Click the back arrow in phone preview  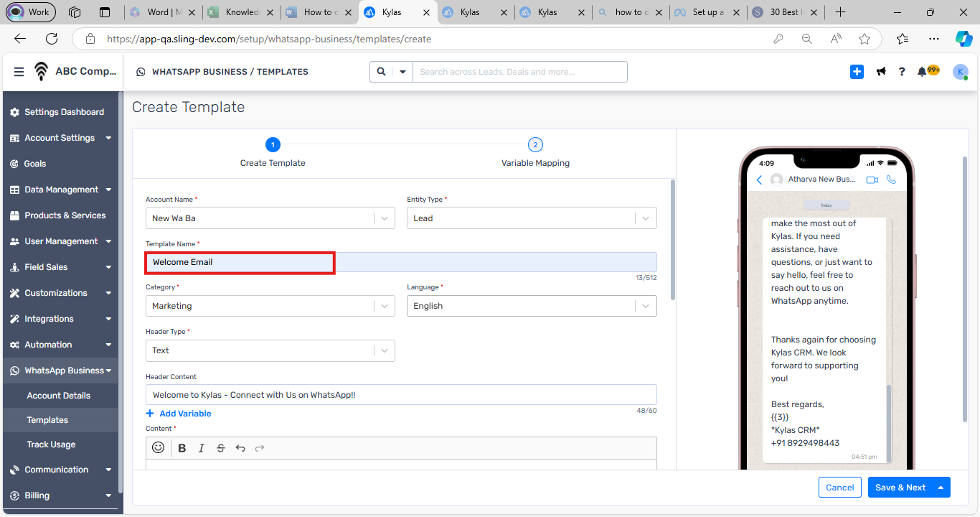point(759,180)
